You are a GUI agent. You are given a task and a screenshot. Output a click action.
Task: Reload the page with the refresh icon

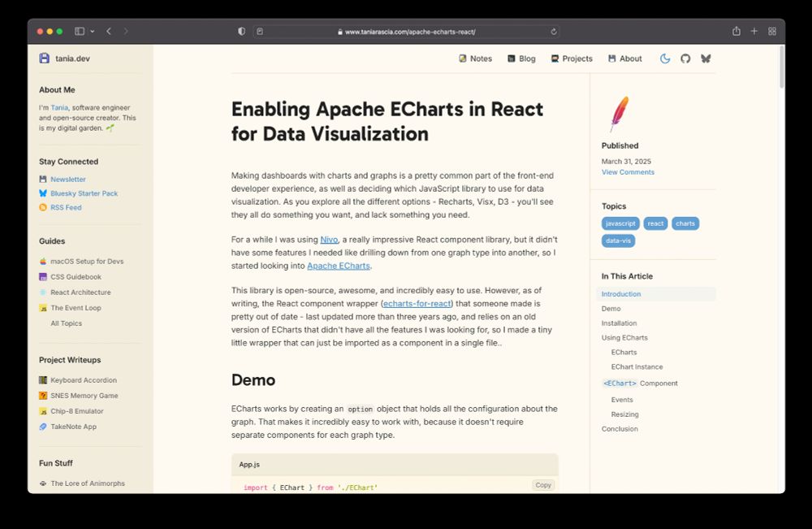[x=554, y=32]
